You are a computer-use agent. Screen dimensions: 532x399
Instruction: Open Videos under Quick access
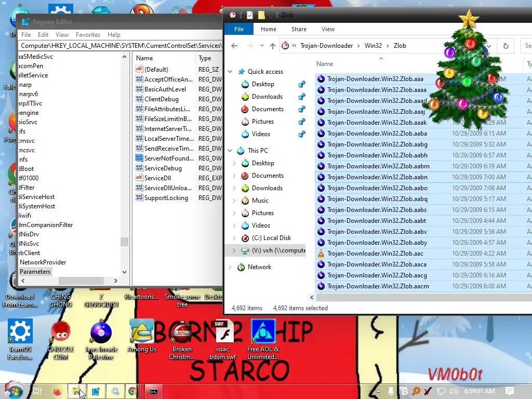[261, 134]
